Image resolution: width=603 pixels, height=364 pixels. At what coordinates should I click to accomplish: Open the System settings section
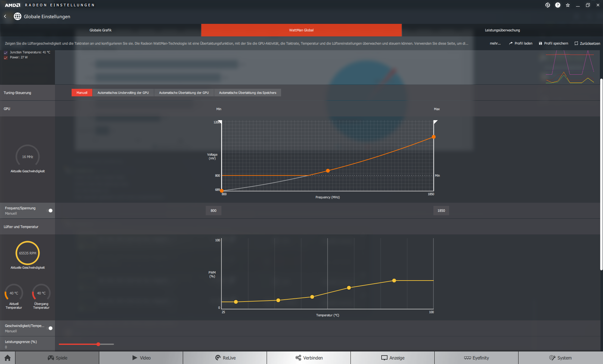pyautogui.click(x=560, y=358)
